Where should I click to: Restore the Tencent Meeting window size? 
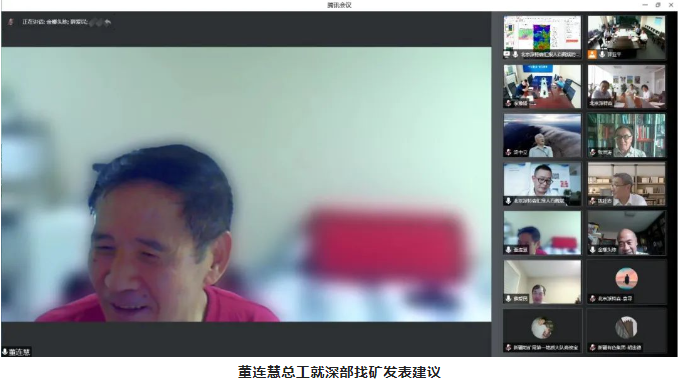[658, 5]
